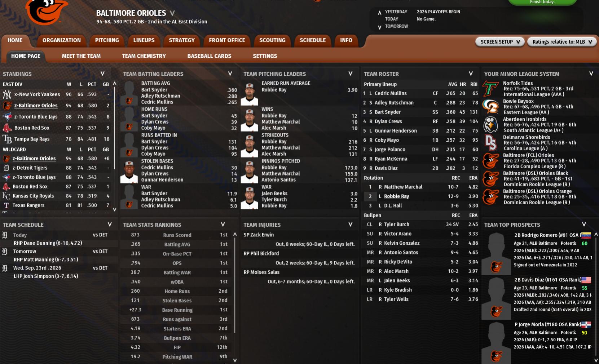
Task: Click the Venezuela flag by Rodrigo Romero
Action: [x=586, y=235]
